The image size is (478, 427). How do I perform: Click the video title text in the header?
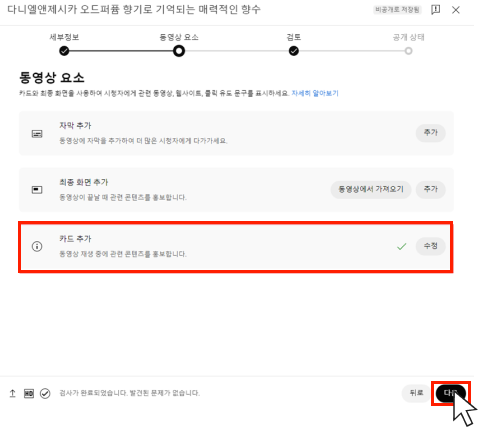coord(134,9)
